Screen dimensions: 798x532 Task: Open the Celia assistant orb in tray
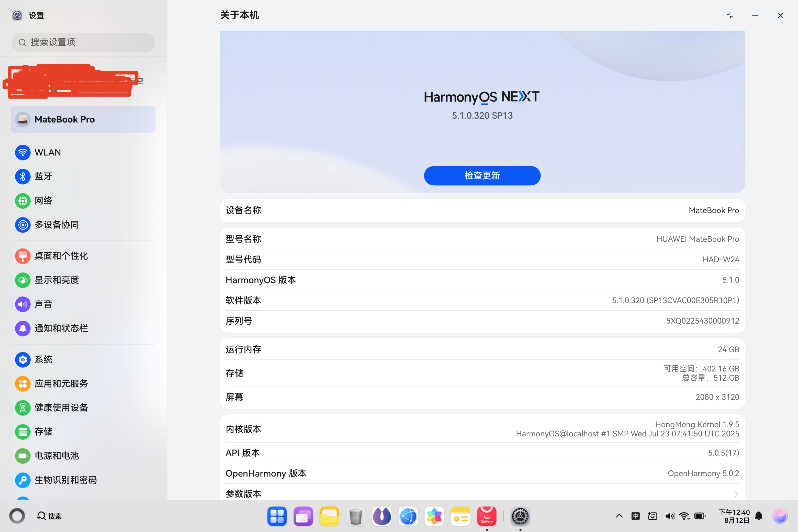coord(780,516)
